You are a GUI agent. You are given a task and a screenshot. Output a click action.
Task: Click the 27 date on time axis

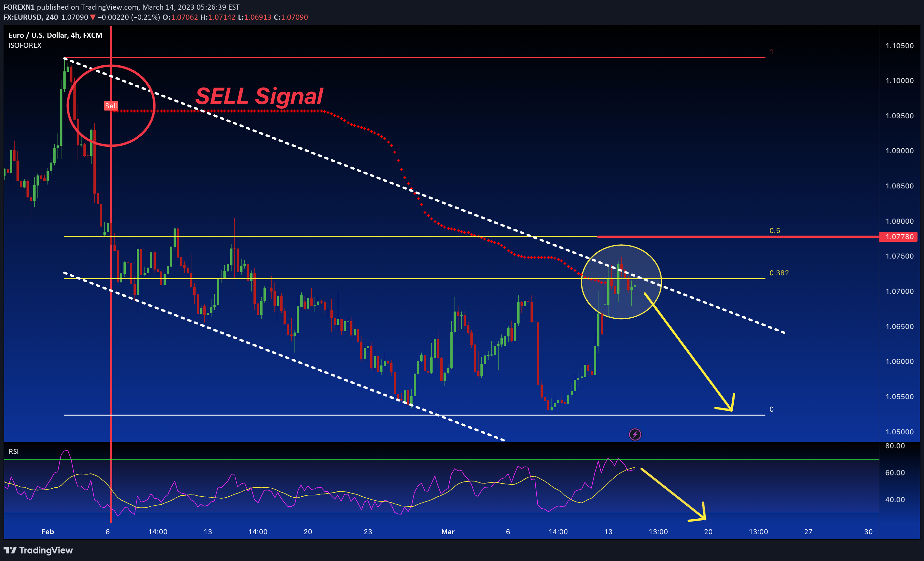[x=808, y=532]
